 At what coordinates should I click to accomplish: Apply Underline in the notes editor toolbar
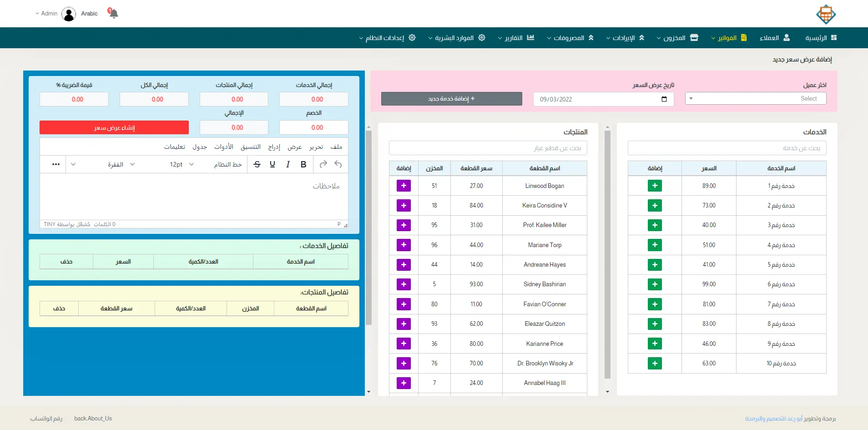[273, 164]
